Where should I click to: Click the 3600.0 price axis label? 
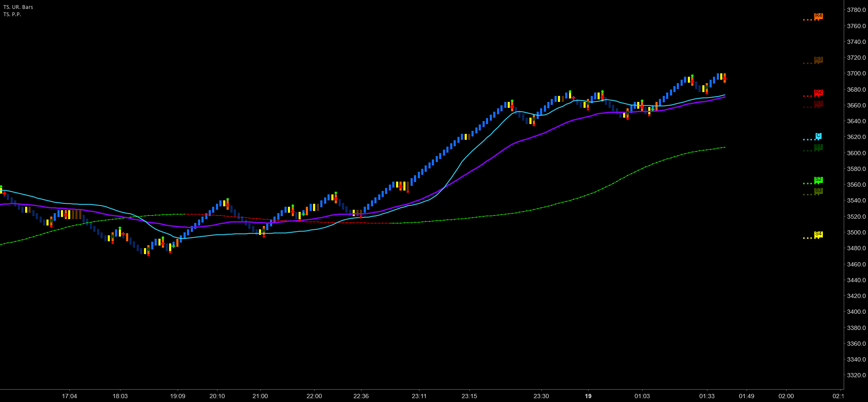856,153
